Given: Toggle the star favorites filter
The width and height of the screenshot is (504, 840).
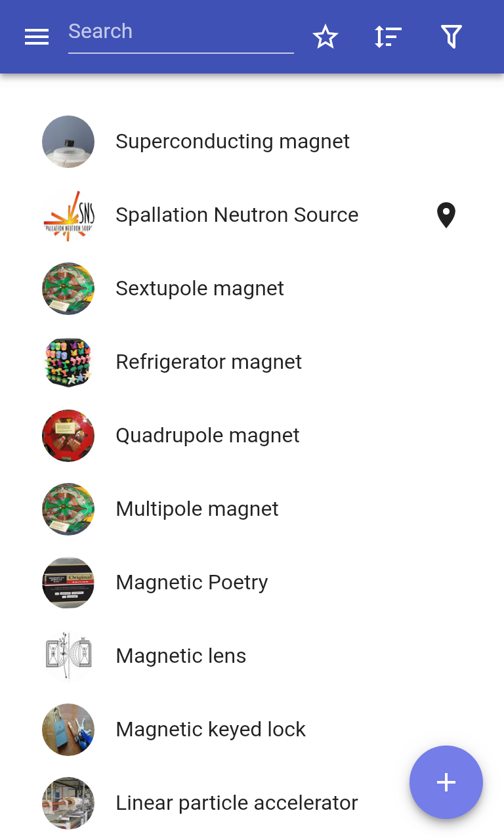Looking at the screenshot, I should click(325, 37).
